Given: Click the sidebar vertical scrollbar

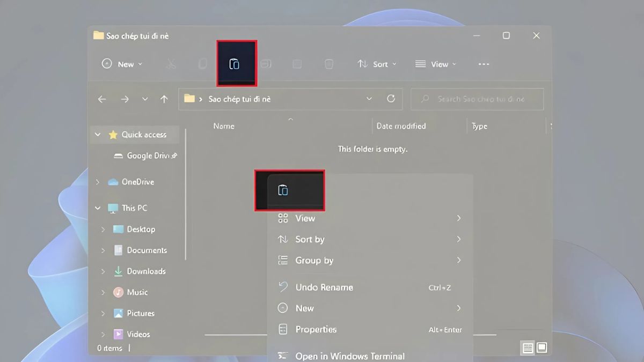Looking at the screenshot, I should pos(186,194).
